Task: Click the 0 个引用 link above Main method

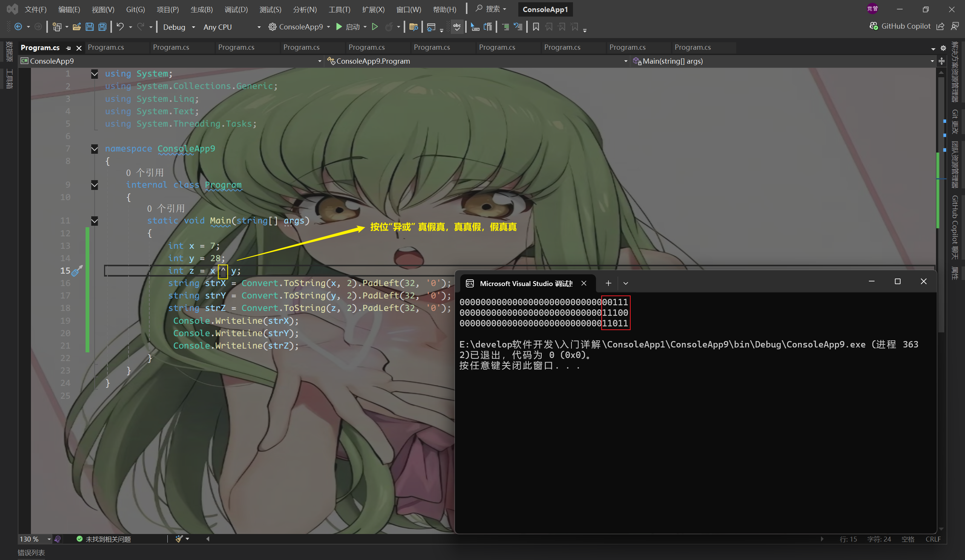Action: [166, 209]
